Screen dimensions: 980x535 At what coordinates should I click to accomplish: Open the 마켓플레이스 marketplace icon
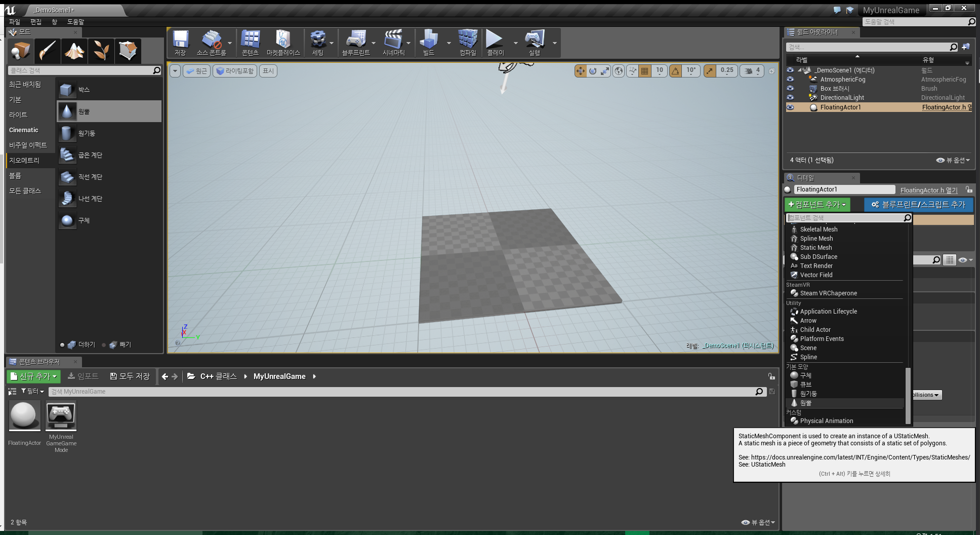[283, 43]
